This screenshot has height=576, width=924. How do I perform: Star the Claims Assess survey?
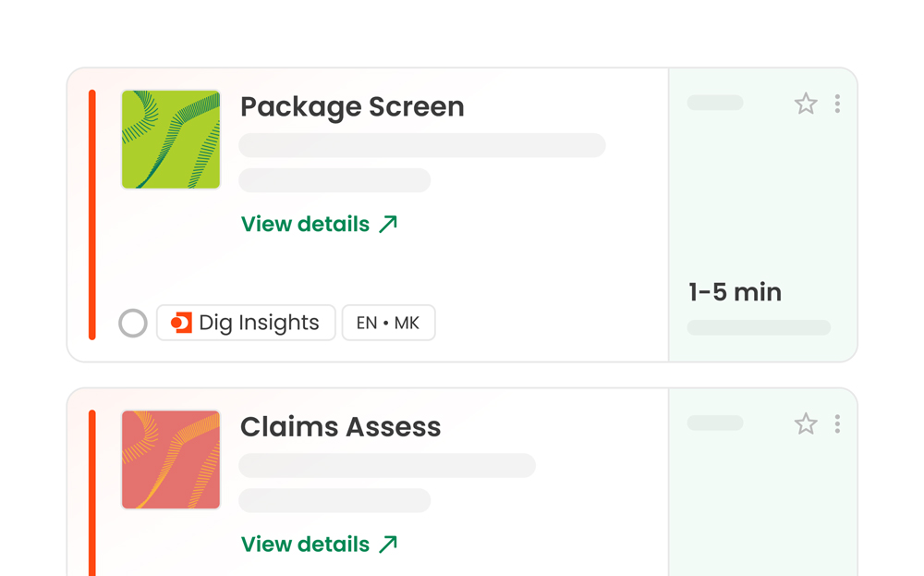tap(805, 423)
